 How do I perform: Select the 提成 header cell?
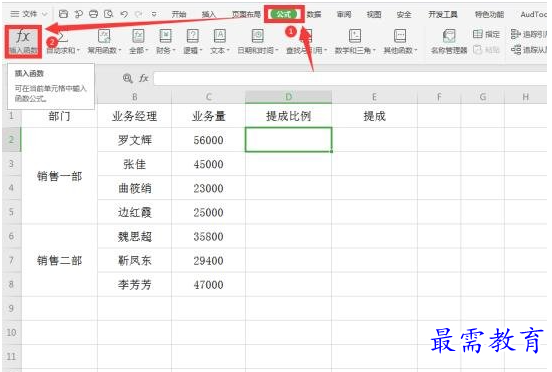(x=375, y=116)
